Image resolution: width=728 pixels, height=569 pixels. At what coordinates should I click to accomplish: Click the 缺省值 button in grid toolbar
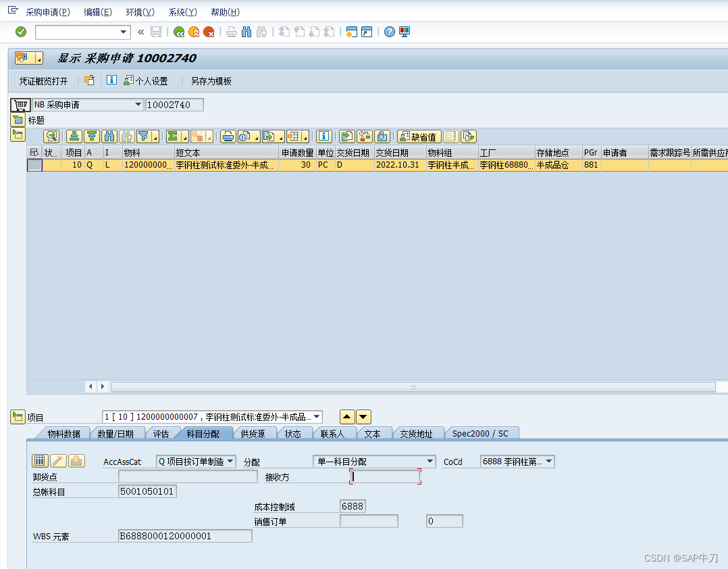click(x=419, y=137)
